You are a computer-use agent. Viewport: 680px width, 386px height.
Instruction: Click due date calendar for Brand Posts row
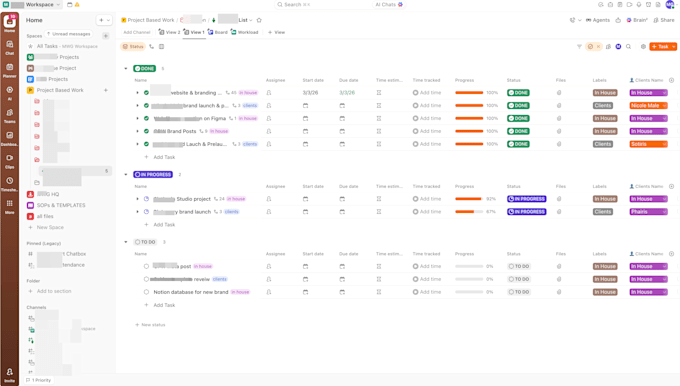tap(342, 131)
